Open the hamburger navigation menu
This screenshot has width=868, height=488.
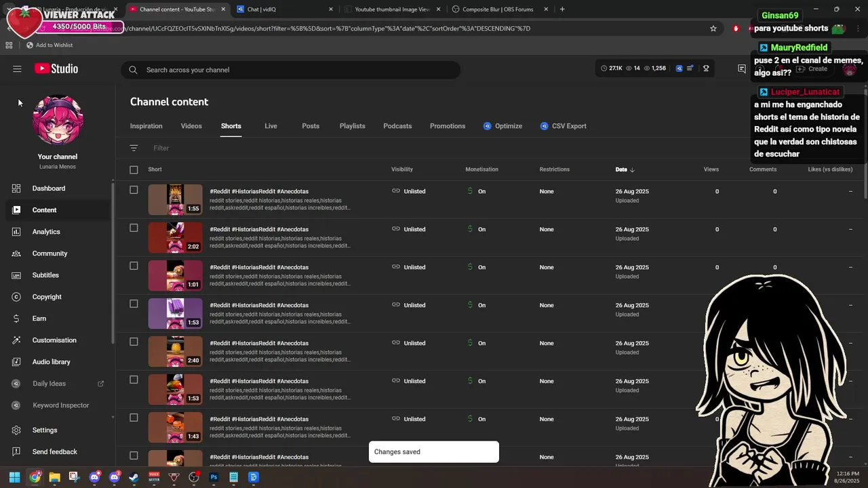[17, 69]
